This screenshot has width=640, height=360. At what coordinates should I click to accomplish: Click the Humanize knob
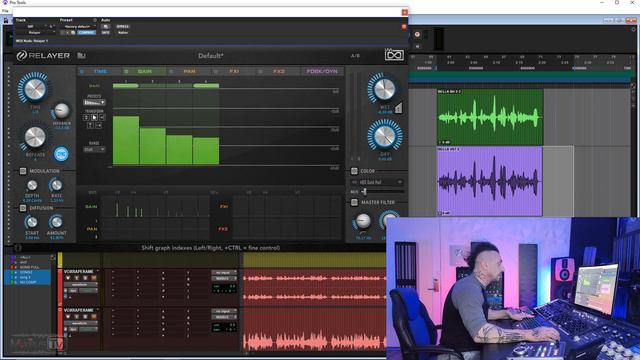[x=62, y=111]
